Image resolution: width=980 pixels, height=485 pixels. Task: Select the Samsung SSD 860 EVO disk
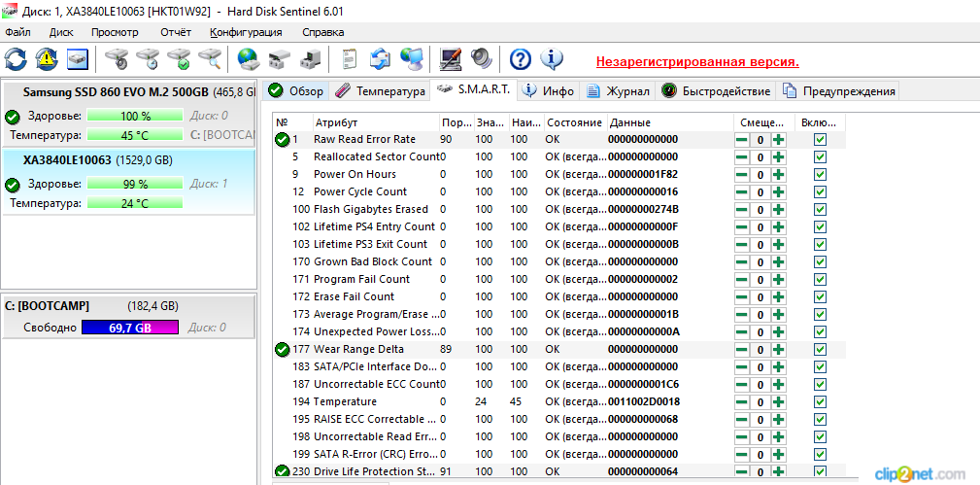(x=116, y=91)
